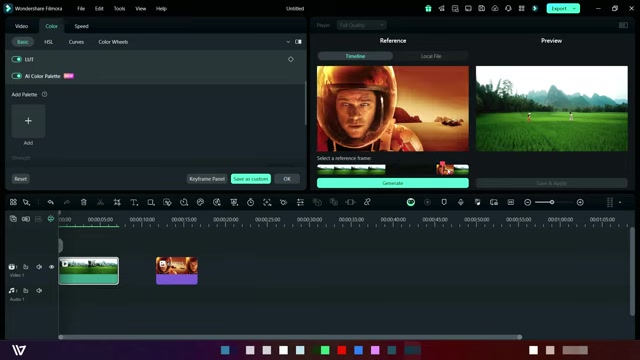Viewport: 640px width, 360px height.
Task: Click the color palette icon in timeline toolbar
Action: (x=200, y=202)
